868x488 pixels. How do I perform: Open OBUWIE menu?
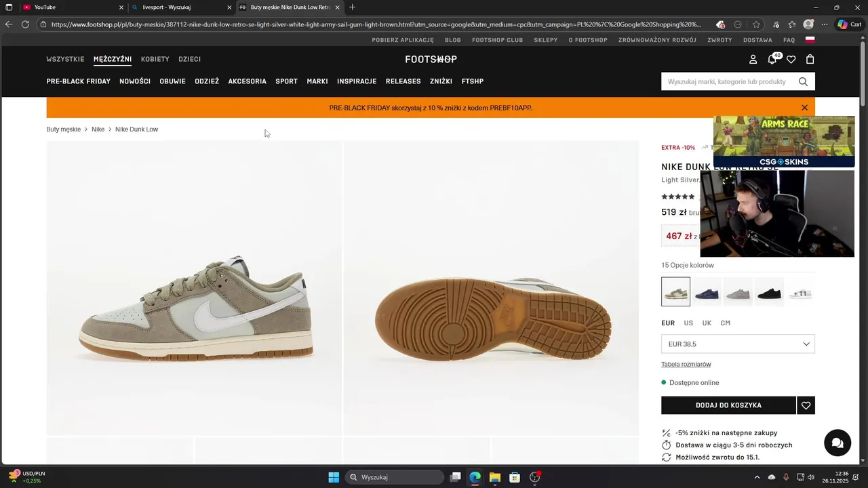(172, 81)
